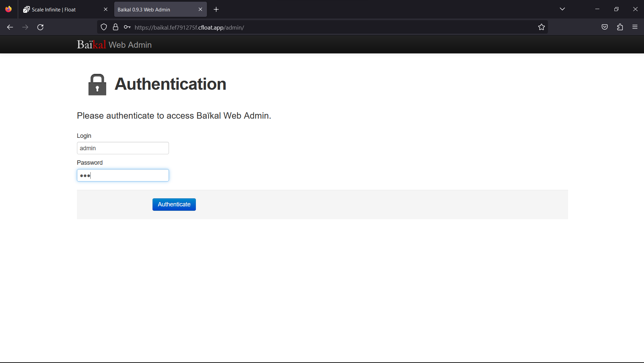Click the Authentication heading text
644x363 pixels.
click(170, 84)
